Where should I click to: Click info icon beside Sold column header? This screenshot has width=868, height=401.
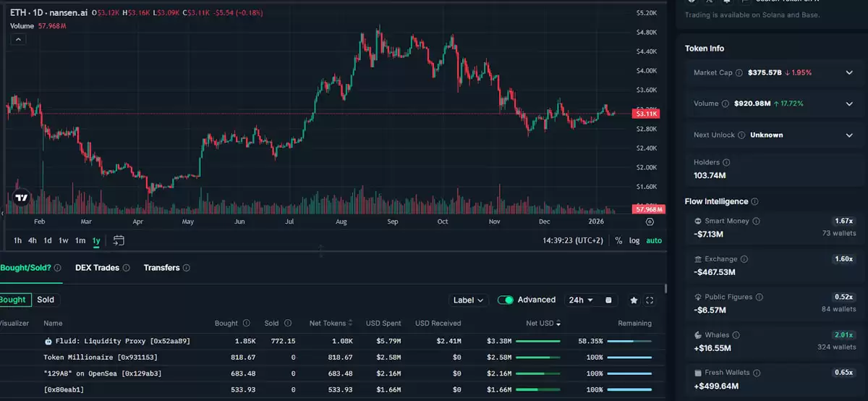tap(288, 324)
